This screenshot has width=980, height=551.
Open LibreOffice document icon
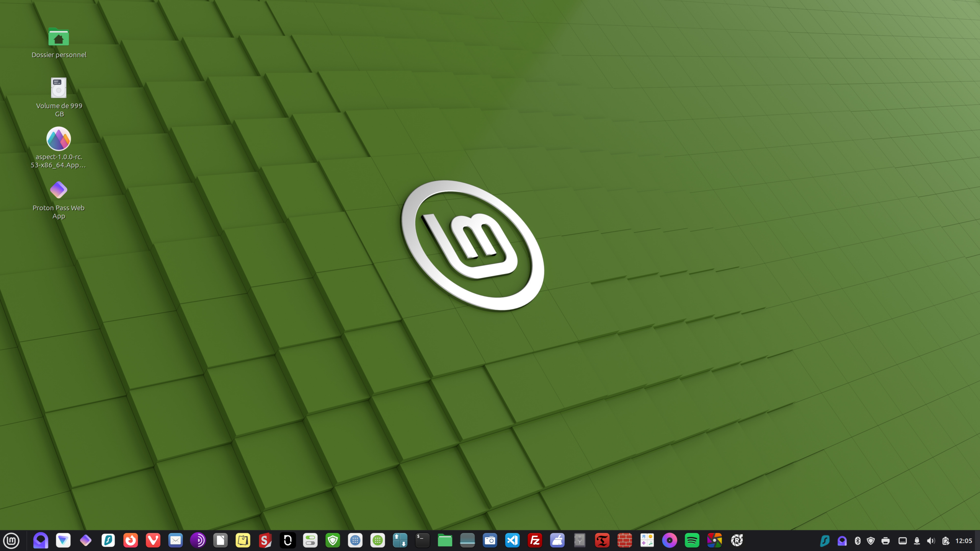point(220,541)
